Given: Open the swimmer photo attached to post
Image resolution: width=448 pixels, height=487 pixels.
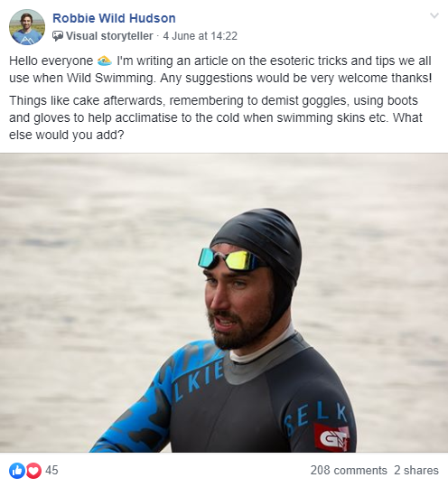Looking at the screenshot, I should 224,303.
